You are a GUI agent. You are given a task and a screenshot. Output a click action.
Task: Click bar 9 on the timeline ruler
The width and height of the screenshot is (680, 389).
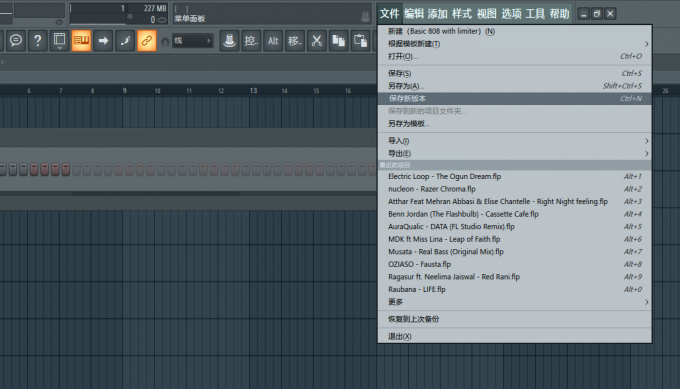click(124, 91)
